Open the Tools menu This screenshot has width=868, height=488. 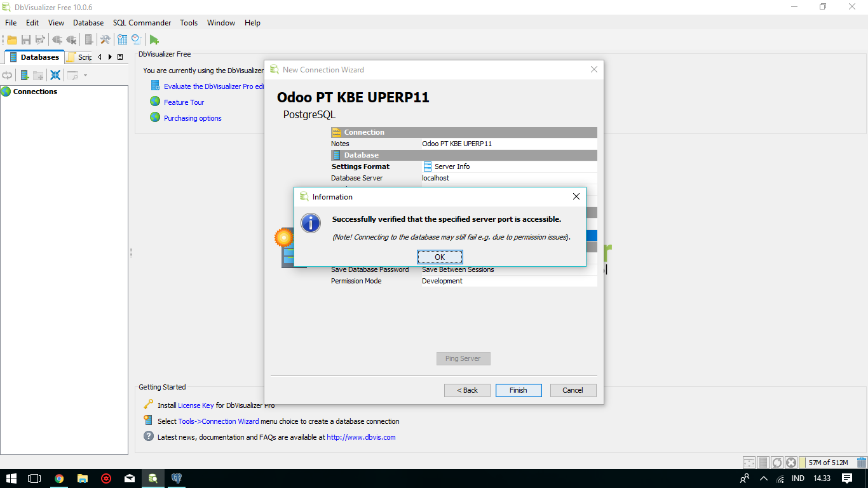(x=189, y=22)
